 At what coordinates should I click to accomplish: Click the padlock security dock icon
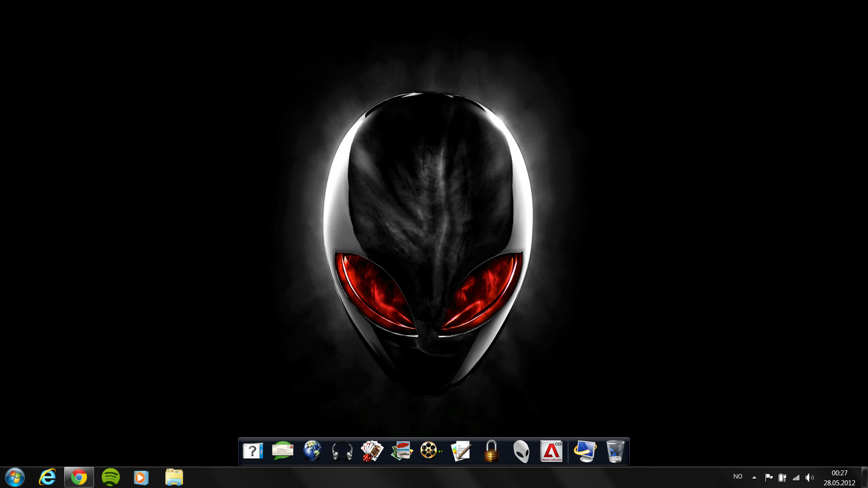[491, 451]
